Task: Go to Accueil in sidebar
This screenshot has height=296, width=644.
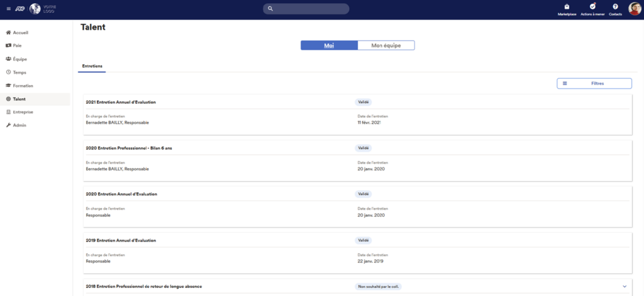Action: (x=21, y=33)
